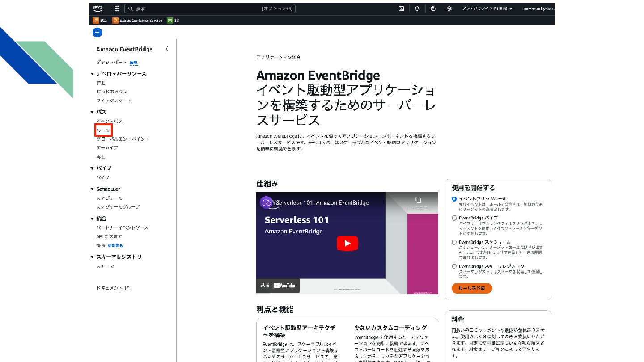The height and width of the screenshot is (362, 644).
Task: Open パートナーイベントソース in the sidebar
Action: (123, 227)
